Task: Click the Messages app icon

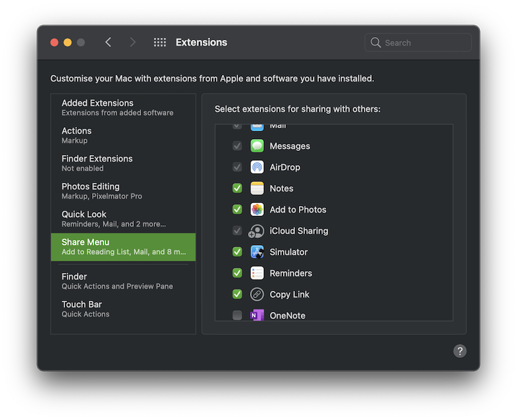Action: coord(257,146)
